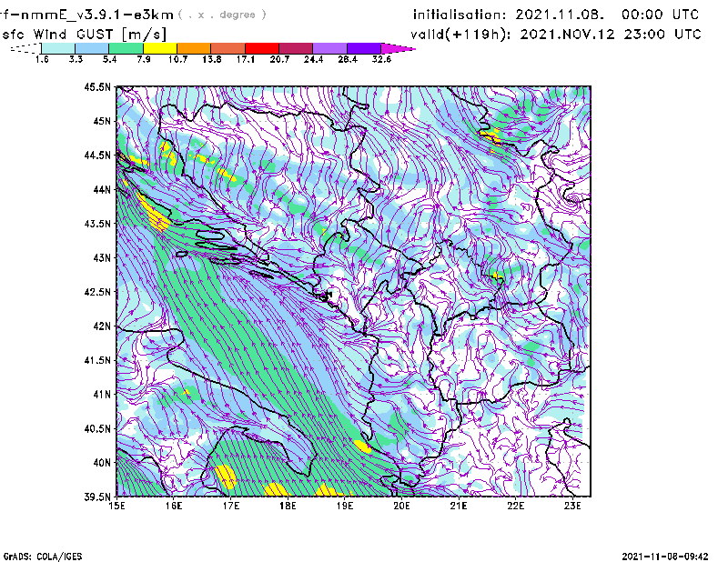Select the initialisation date text
Image resolution: width=728 pixels, height=562 pixels.
coord(556,15)
